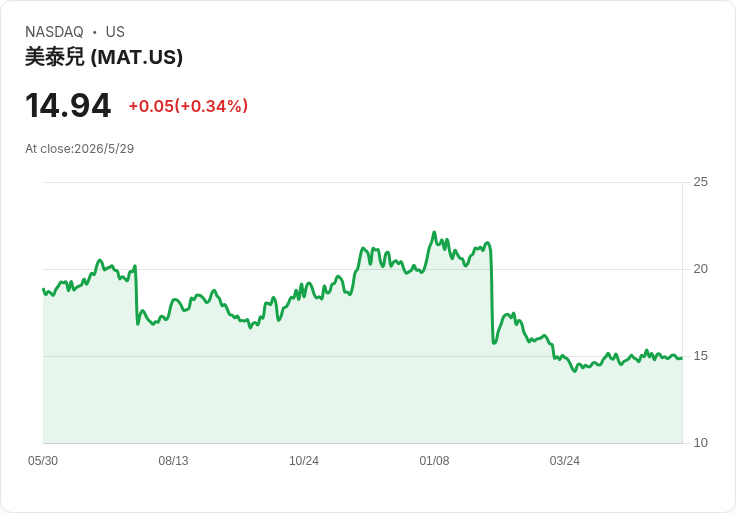Click the 05/30 date axis label
This screenshot has width=736, height=513.
click(43, 461)
